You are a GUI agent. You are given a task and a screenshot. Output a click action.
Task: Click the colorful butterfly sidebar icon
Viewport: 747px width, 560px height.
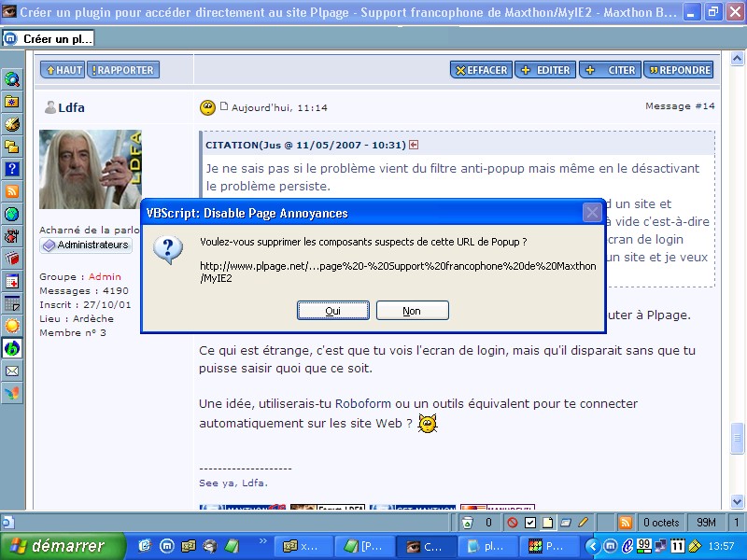tap(12, 393)
